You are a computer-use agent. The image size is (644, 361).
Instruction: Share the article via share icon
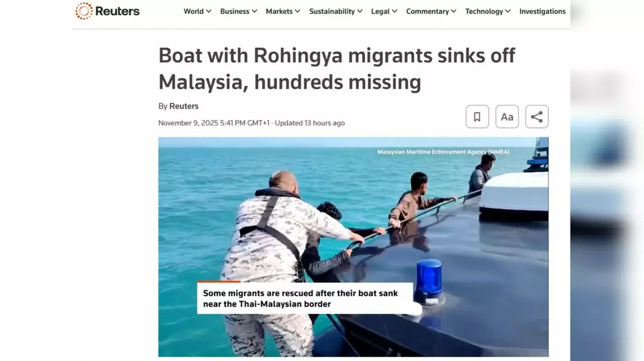click(537, 117)
